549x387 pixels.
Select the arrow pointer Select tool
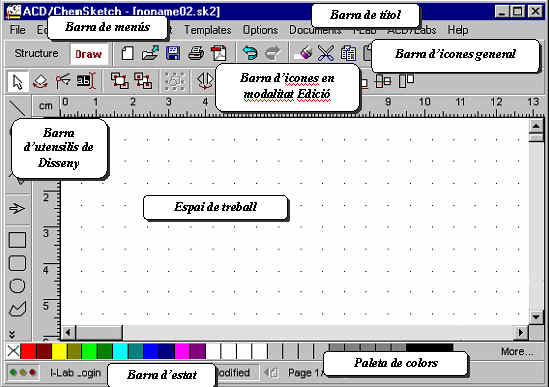click(x=18, y=82)
